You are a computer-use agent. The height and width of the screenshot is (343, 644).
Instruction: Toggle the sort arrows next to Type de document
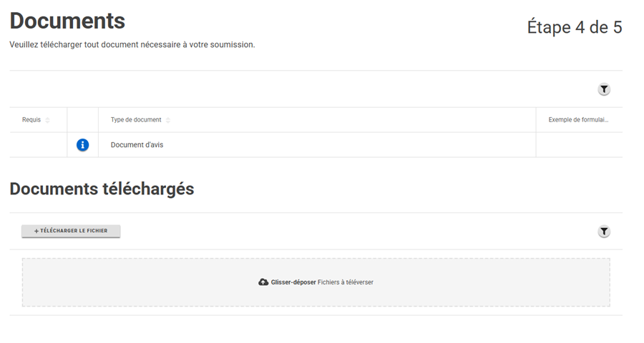point(167,120)
